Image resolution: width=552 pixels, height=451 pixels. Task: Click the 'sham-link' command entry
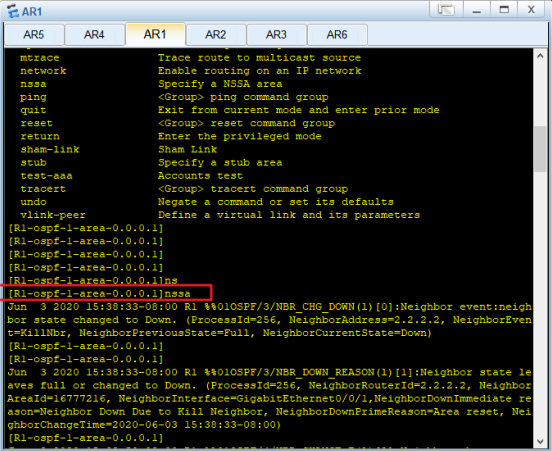(50, 150)
